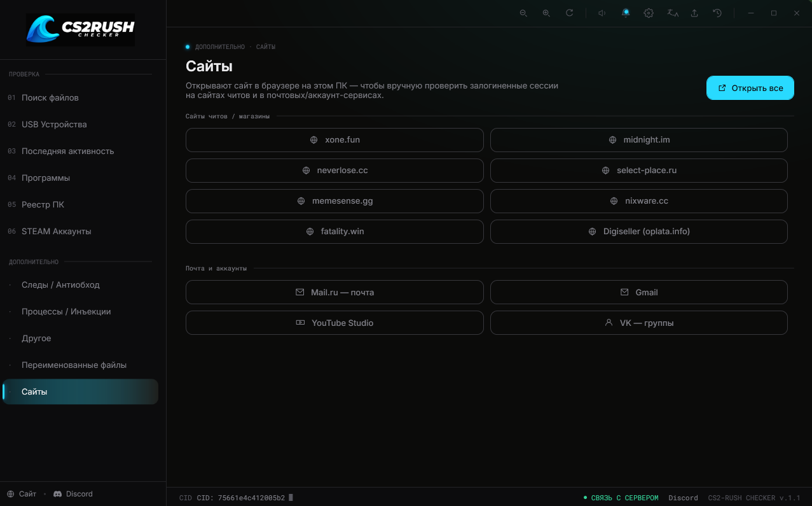Screen dimensions: 812x506
Task: Select the active Сайты sidebar item
Action: click(80, 392)
